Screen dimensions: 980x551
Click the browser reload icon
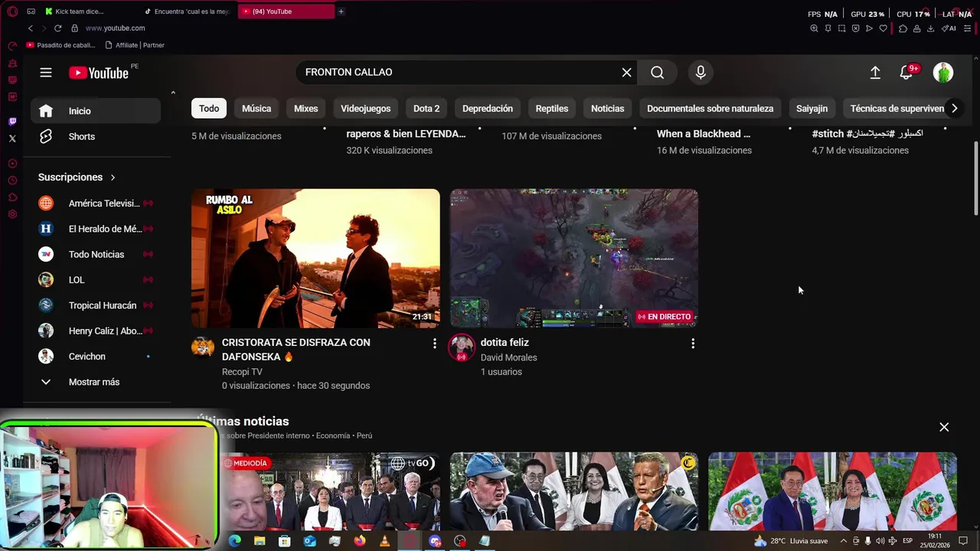57,28
